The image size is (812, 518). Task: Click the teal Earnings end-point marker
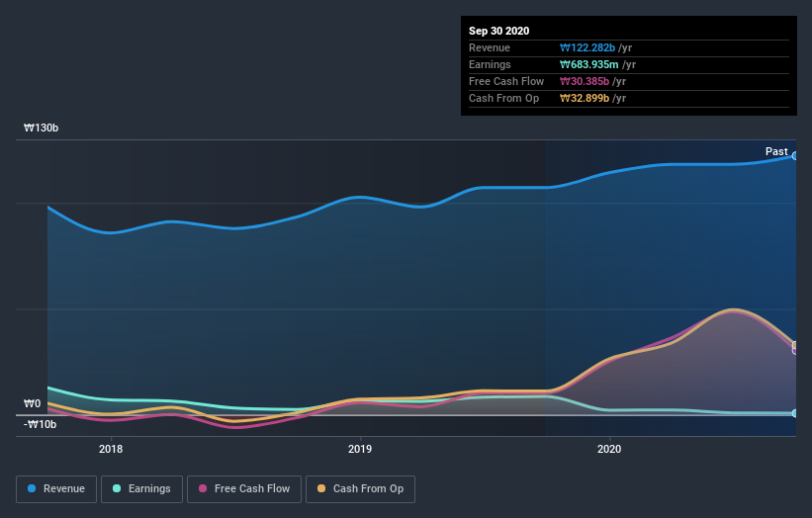click(x=795, y=413)
